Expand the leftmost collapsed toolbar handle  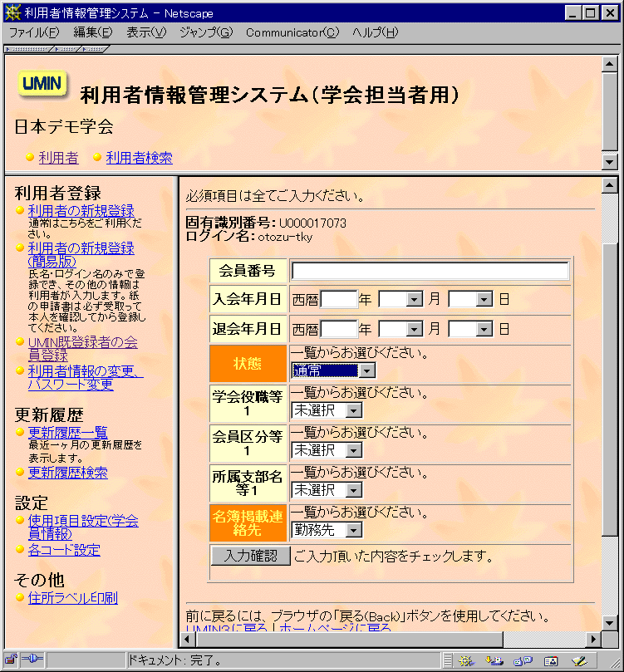coord(28,49)
